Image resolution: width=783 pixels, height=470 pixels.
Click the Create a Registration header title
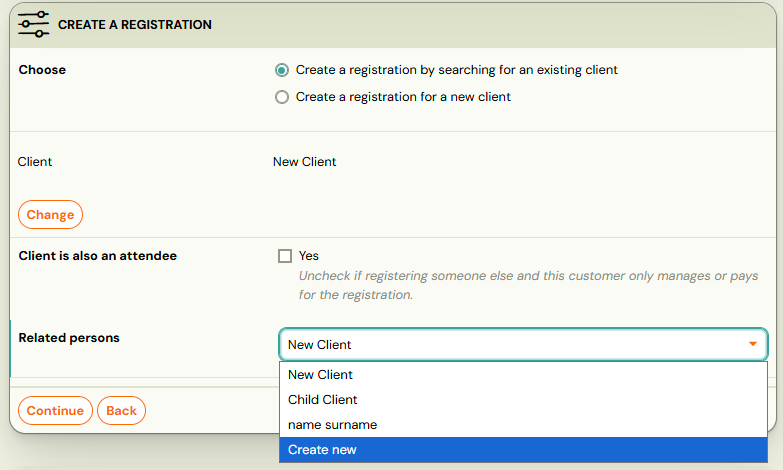[x=135, y=24]
